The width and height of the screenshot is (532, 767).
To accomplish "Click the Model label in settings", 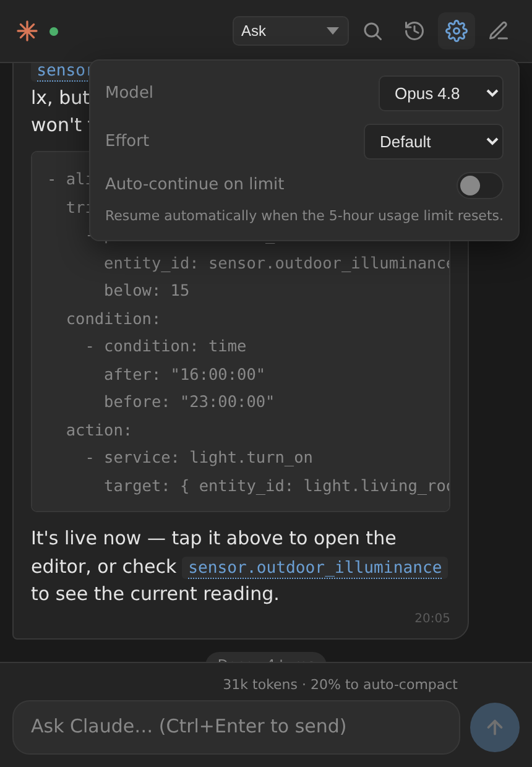I will (129, 92).
